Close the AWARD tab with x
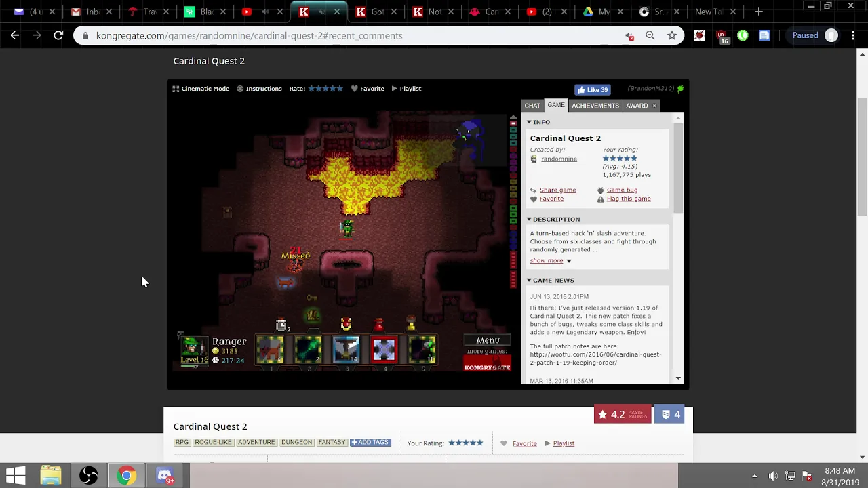 [654, 106]
